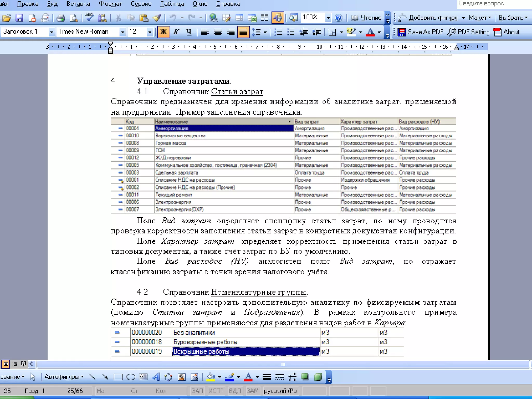This screenshot has width=532, height=399.
Task: Open the Вставка menu
Action: [78, 4]
